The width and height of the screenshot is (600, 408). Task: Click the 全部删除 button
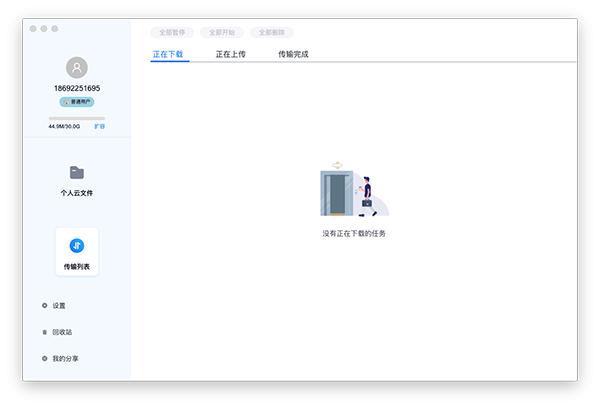pyautogui.click(x=272, y=33)
